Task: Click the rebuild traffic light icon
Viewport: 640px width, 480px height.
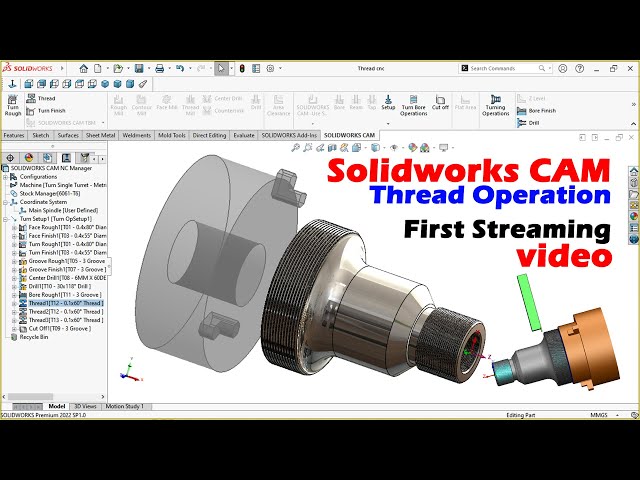Action: click(x=242, y=68)
